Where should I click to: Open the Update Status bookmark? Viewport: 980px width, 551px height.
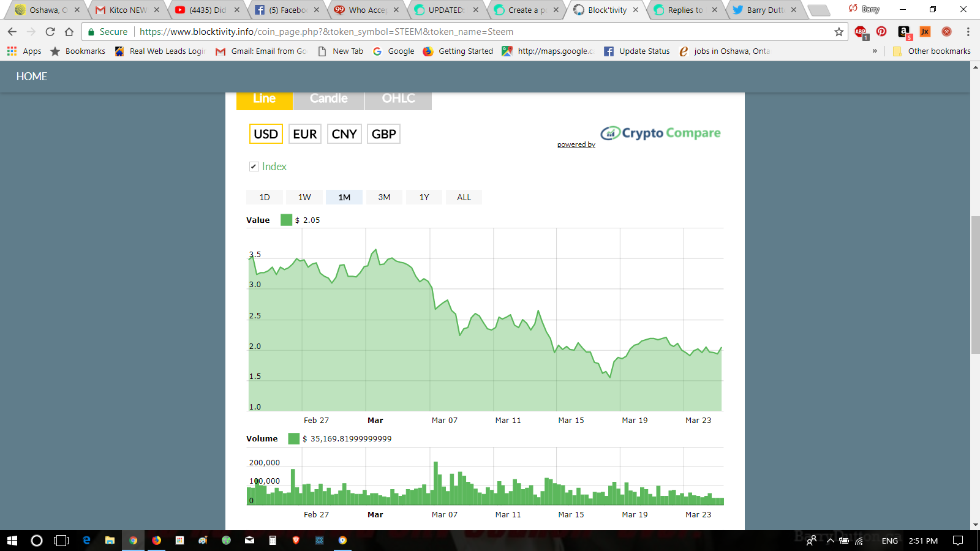637,51
